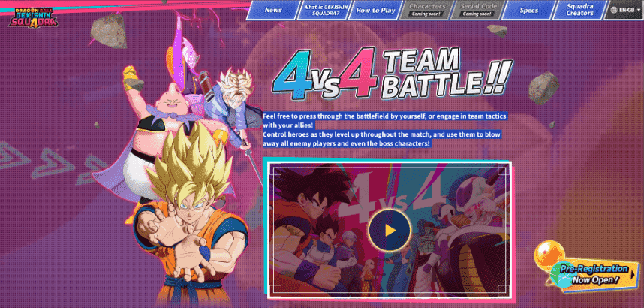Click text "Feel free to press through the battlefield"
Image resolution: width=644 pixels, height=308 pixels.
point(324,116)
